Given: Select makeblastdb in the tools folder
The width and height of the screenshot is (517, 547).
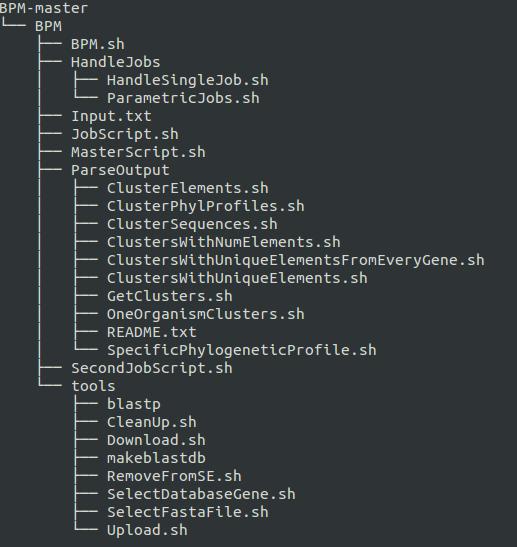Looking at the screenshot, I should [156, 458].
